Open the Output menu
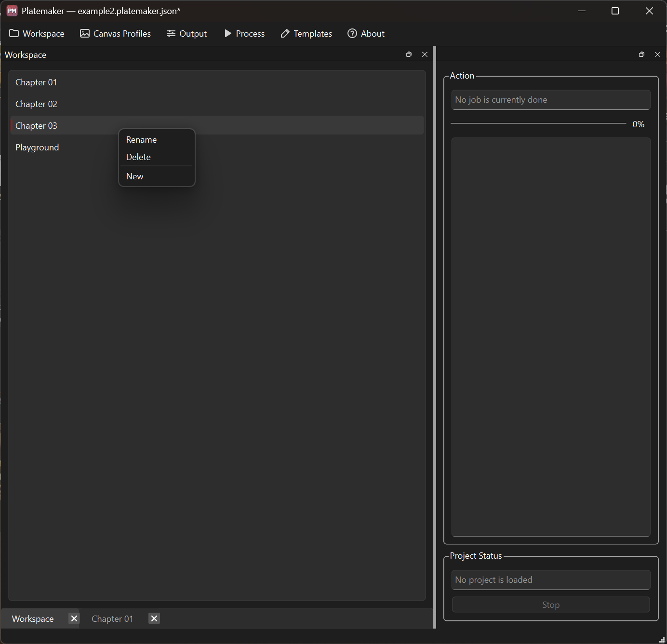The image size is (667, 644). pos(187,33)
